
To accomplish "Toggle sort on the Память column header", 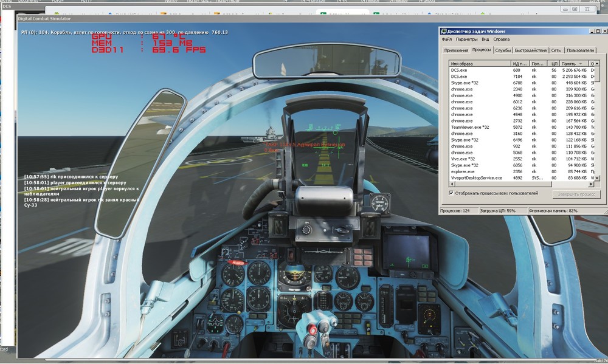I will pos(573,64).
